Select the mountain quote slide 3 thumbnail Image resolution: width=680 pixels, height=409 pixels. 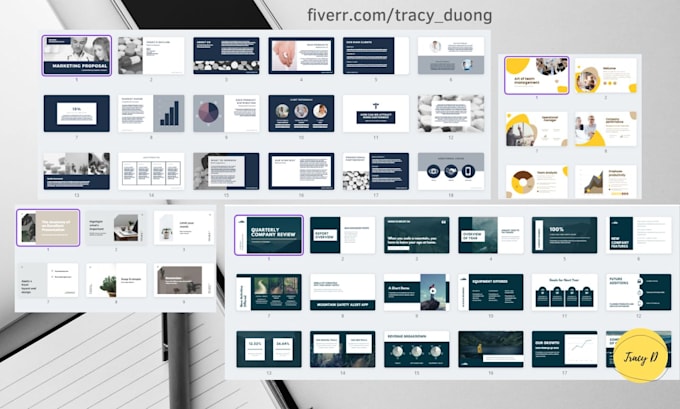[417, 235]
